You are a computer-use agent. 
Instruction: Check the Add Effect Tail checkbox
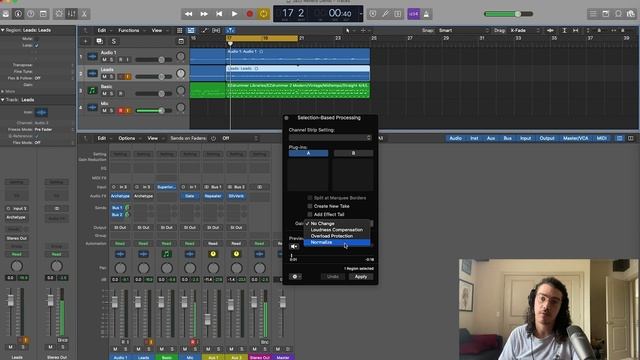point(310,214)
